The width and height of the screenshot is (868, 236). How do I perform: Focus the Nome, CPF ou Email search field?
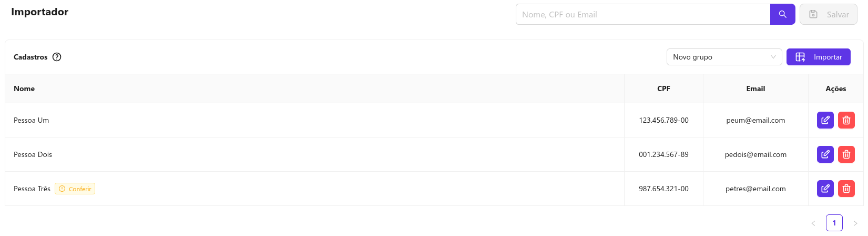tap(642, 14)
